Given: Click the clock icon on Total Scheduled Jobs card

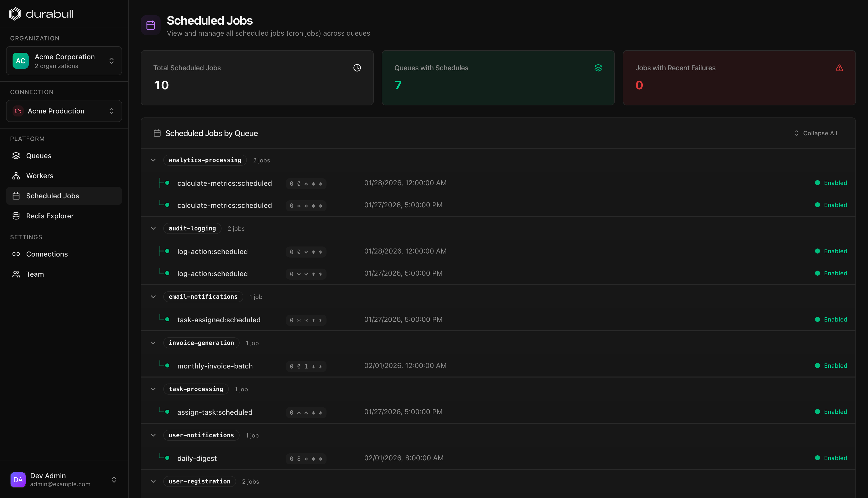Looking at the screenshot, I should [x=357, y=68].
